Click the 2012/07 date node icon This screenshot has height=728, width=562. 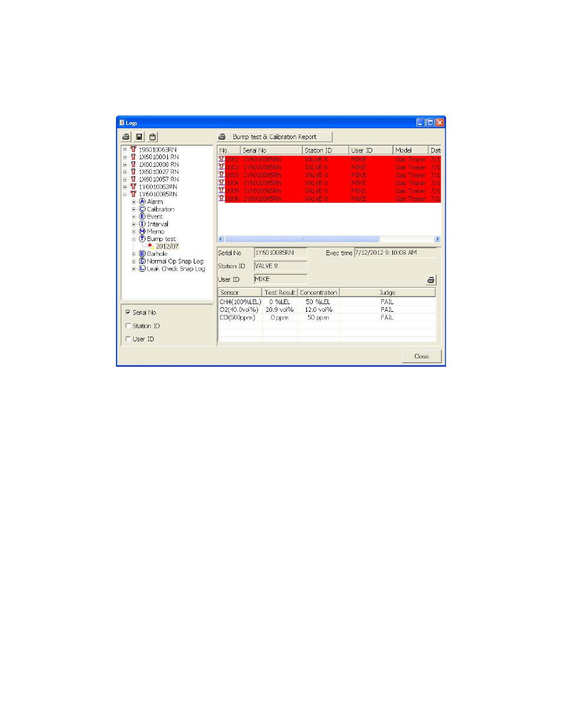coord(151,246)
